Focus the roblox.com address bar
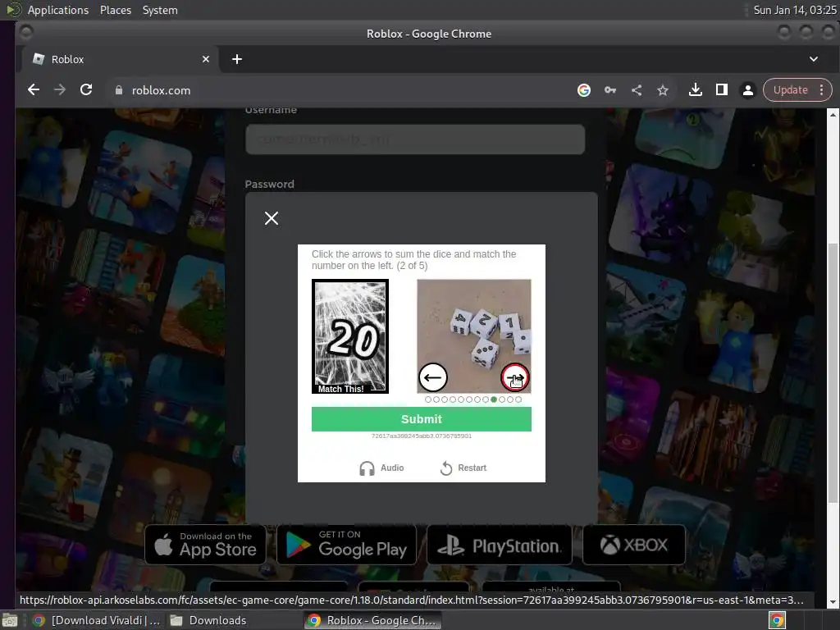840x630 pixels. tap(343, 90)
